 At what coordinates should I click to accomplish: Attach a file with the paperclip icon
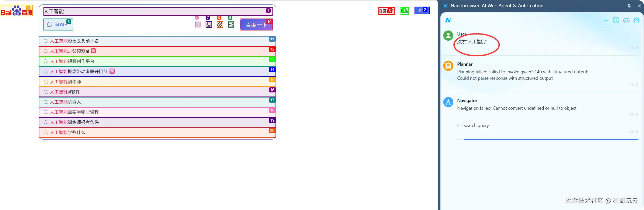[x=220, y=24]
